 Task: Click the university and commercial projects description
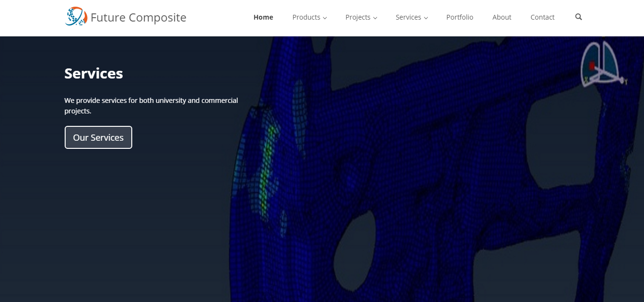pos(151,105)
